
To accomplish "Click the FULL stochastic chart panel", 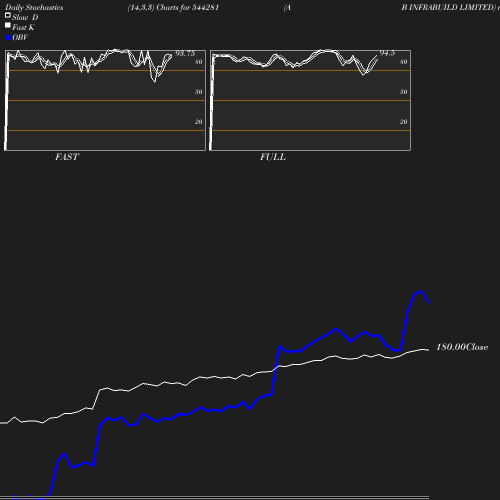I will tap(310, 100).
